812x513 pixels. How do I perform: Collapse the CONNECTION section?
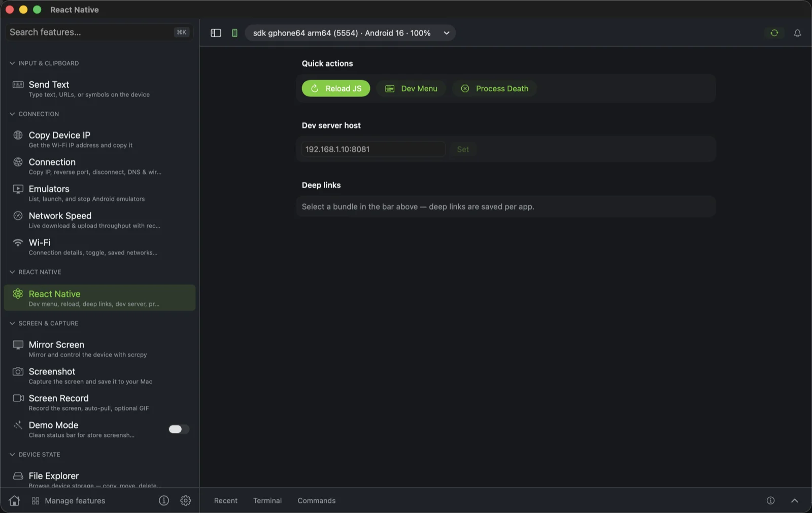[12, 114]
